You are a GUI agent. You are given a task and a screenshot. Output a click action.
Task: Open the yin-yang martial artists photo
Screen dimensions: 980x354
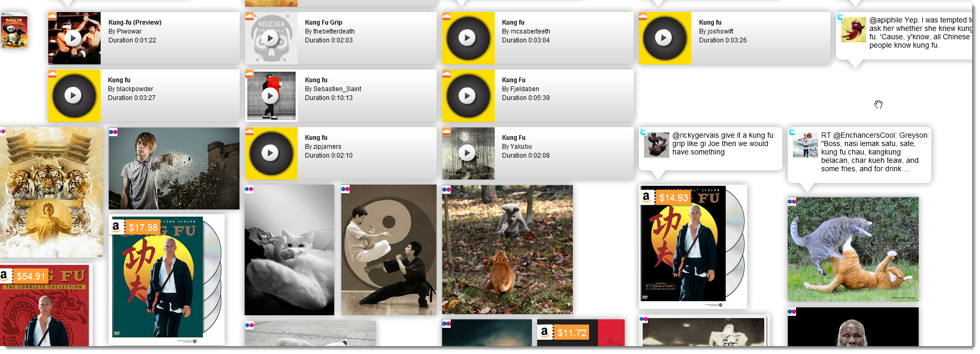388,250
